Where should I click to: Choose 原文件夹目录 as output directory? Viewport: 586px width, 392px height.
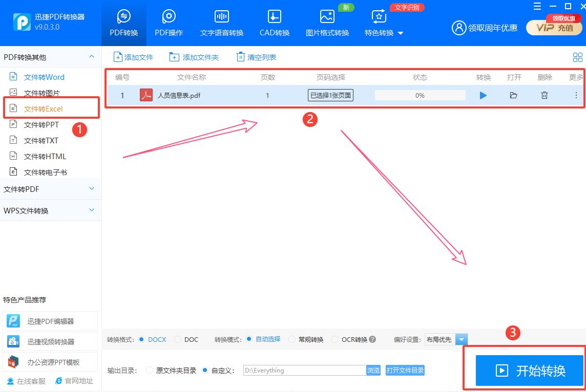click(149, 370)
